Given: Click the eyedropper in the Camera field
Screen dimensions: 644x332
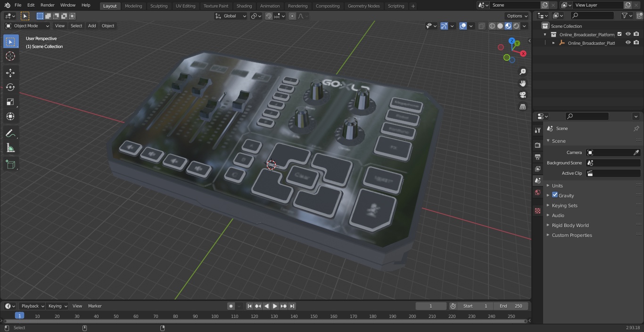Looking at the screenshot, I should click(636, 153).
